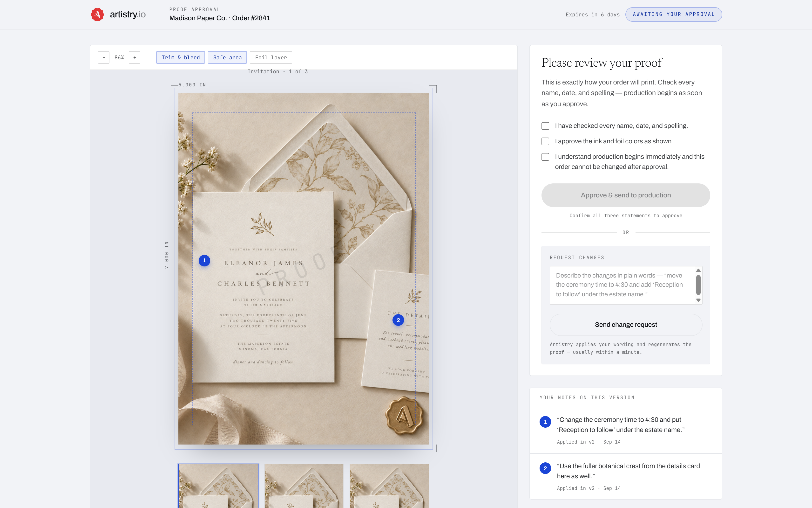Click the textarea scrollbar down arrow
The height and width of the screenshot is (508, 812).
coord(698,300)
